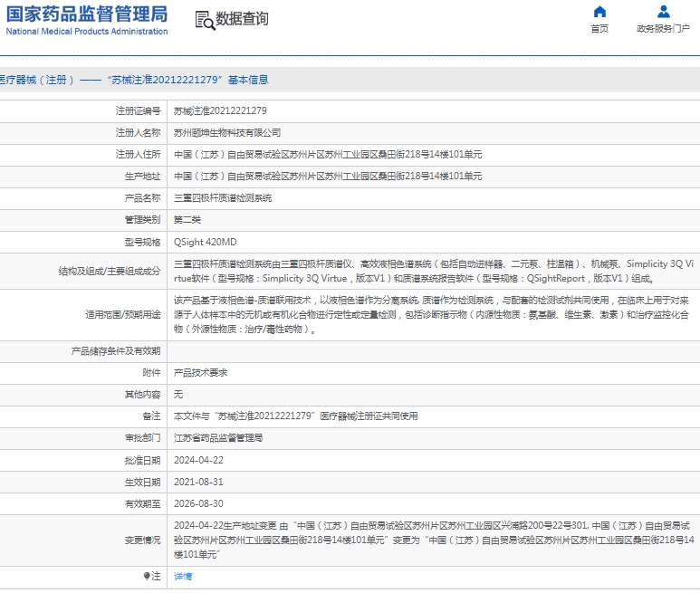This screenshot has width=700, height=593.
Task: Click the 审批部门 row label
Action: coord(142,437)
